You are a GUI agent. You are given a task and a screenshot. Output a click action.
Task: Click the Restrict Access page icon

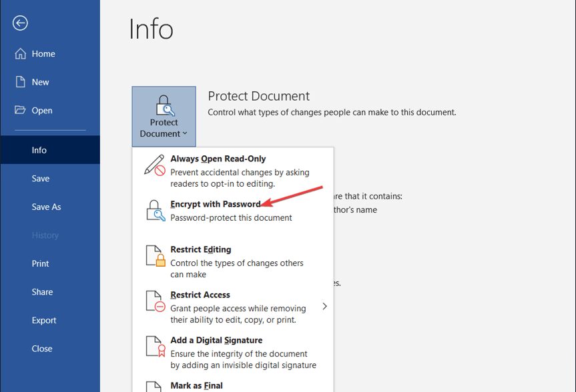click(155, 301)
